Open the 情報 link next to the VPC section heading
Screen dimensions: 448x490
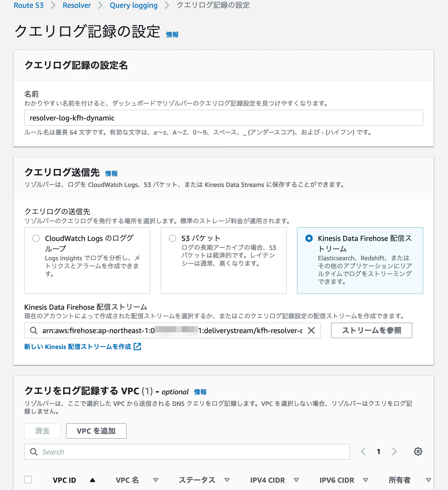pyautogui.click(x=200, y=392)
